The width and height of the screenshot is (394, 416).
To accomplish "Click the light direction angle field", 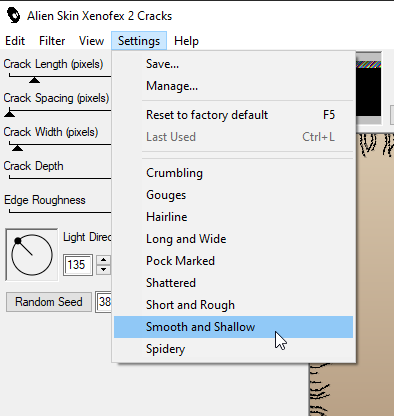I will click(78, 265).
